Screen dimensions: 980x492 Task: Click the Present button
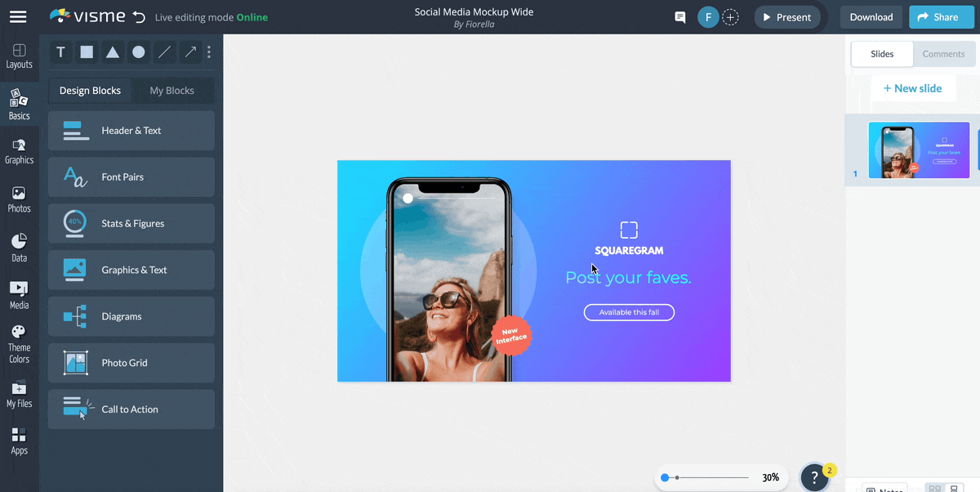tap(786, 16)
